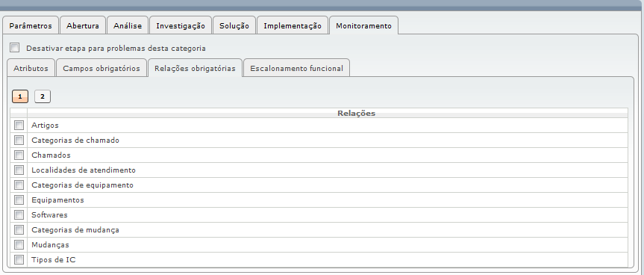Enable 'Desativar etapa para problemas desta categoria'
644x275 pixels.
point(15,48)
